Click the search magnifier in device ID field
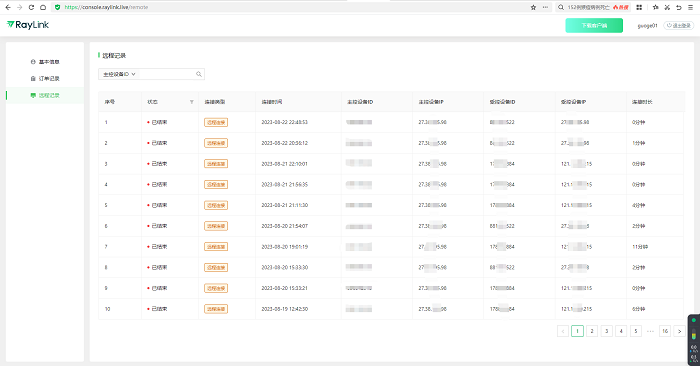 click(x=199, y=74)
